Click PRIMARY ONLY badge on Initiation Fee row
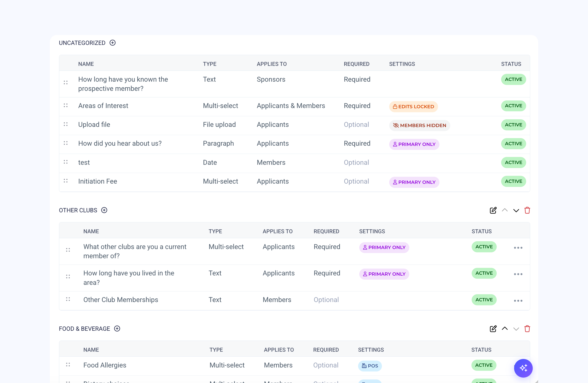The width and height of the screenshot is (588, 383). (x=414, y=182)
